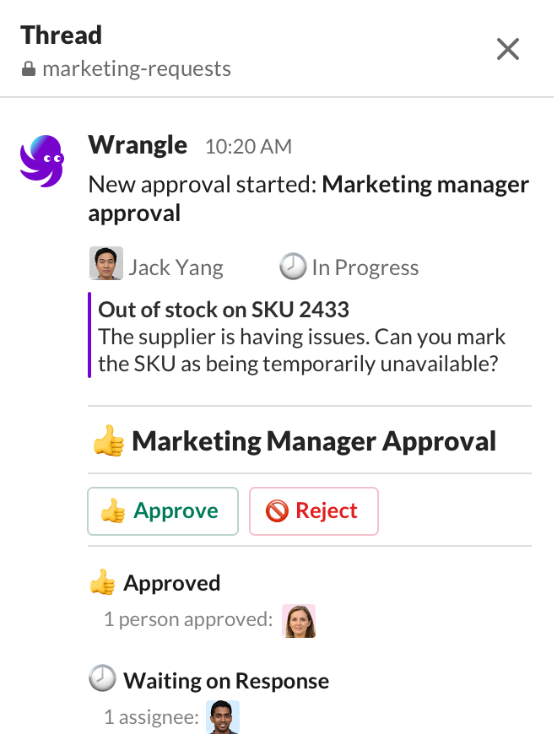Click the clock icon next to Waiting on Response

tap(101, 678)
